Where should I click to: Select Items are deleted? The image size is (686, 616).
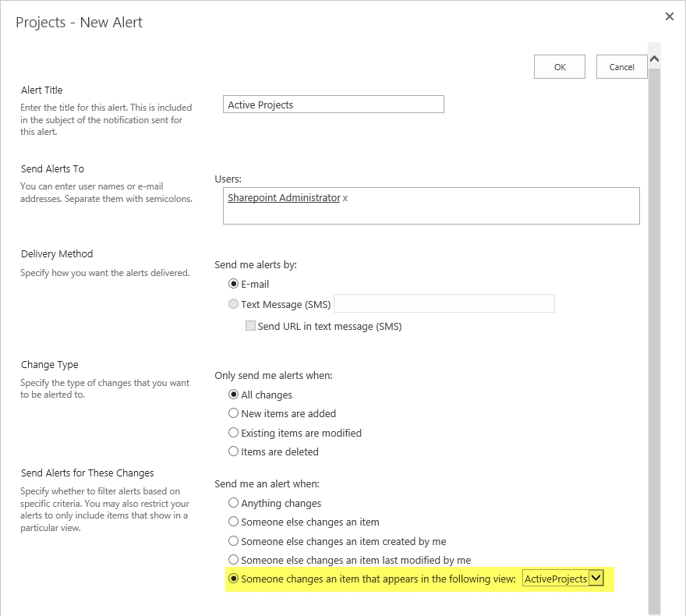pyautogui.click(x=233, y=451)
